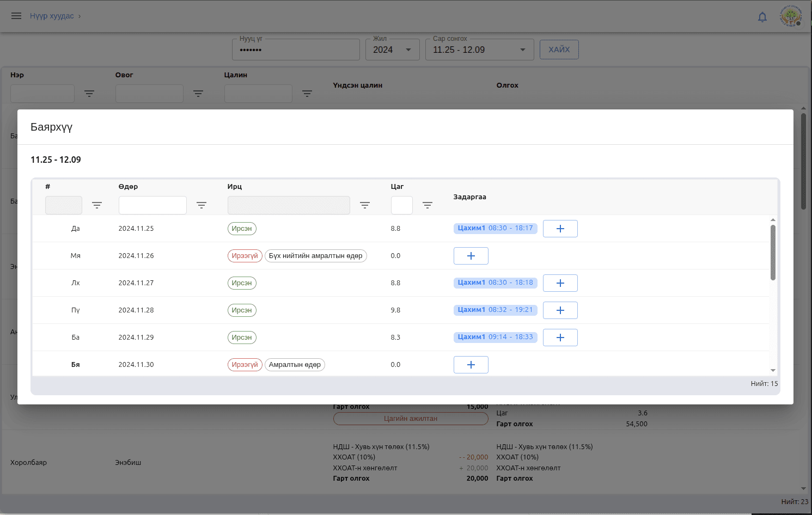Click the user profile avatar

[x=790, y=16]
